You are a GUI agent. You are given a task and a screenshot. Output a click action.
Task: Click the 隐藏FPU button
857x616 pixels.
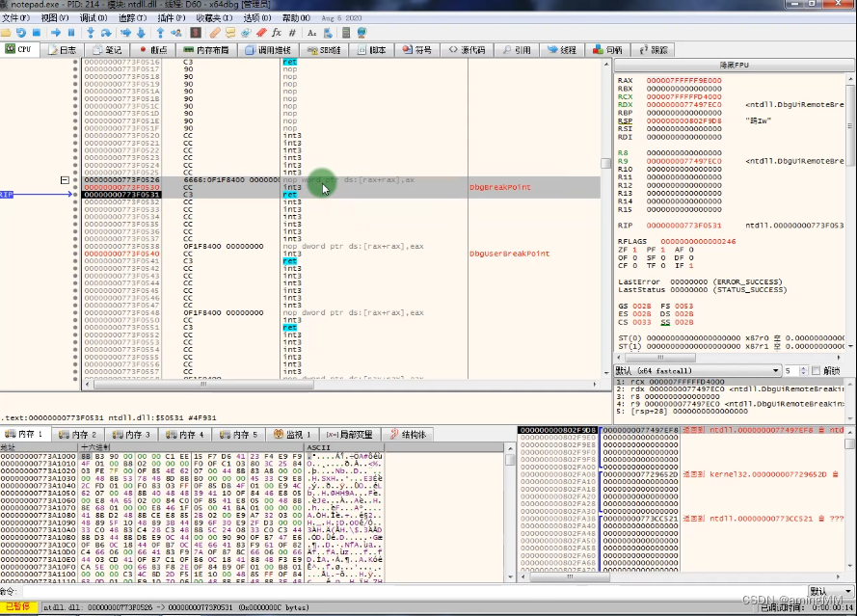734,65
